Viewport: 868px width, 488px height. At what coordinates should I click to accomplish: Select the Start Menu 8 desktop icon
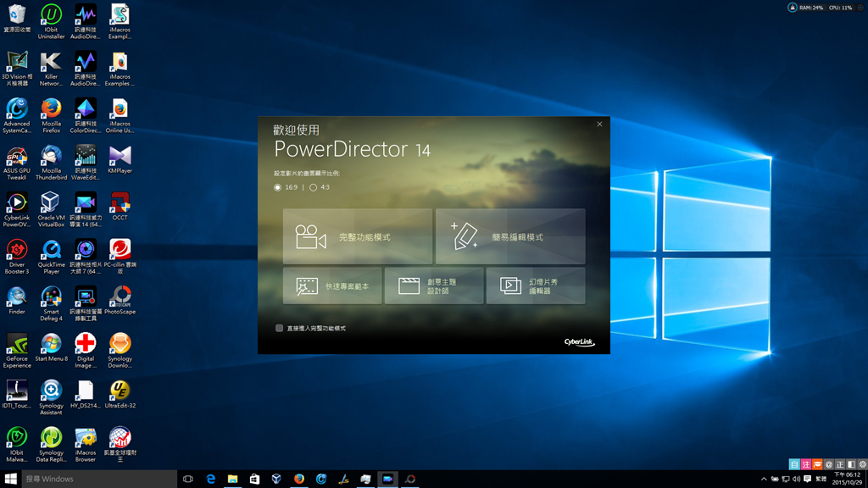(x=51, y=347)
